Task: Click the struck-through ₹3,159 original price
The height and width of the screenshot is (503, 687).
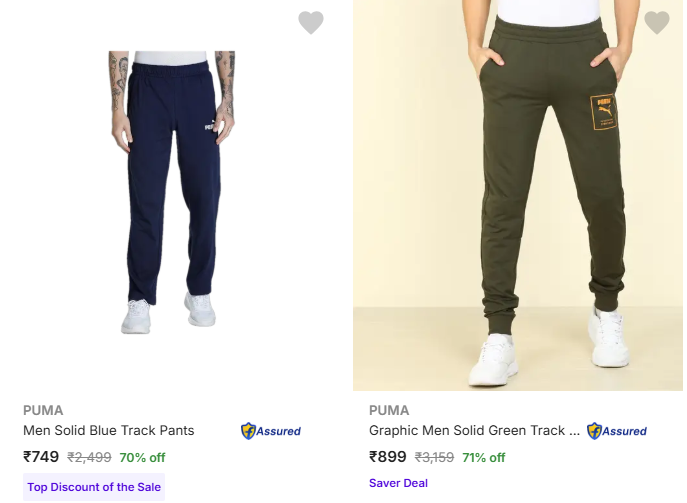Action: [434, 458]
